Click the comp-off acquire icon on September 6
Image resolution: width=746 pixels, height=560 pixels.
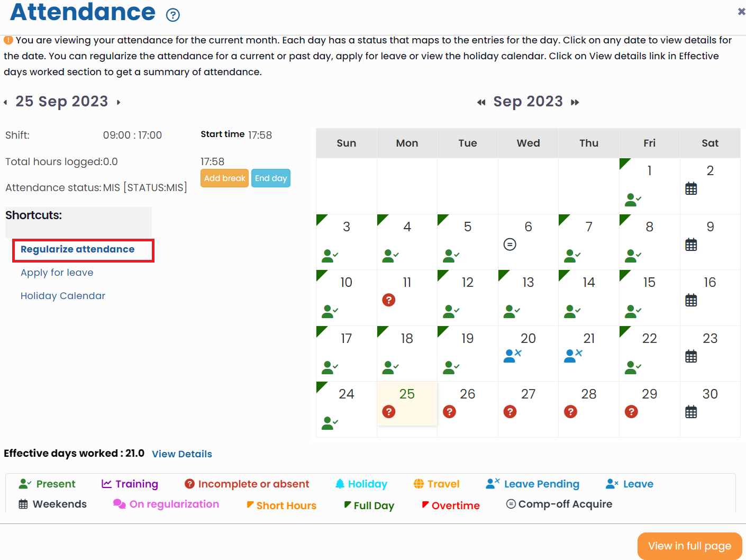(510, 244)
